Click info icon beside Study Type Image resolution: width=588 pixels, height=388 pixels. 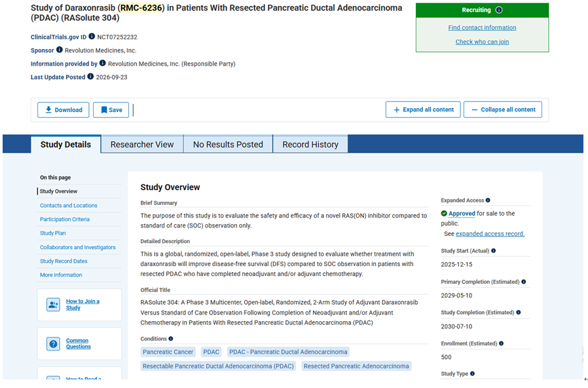472,374
